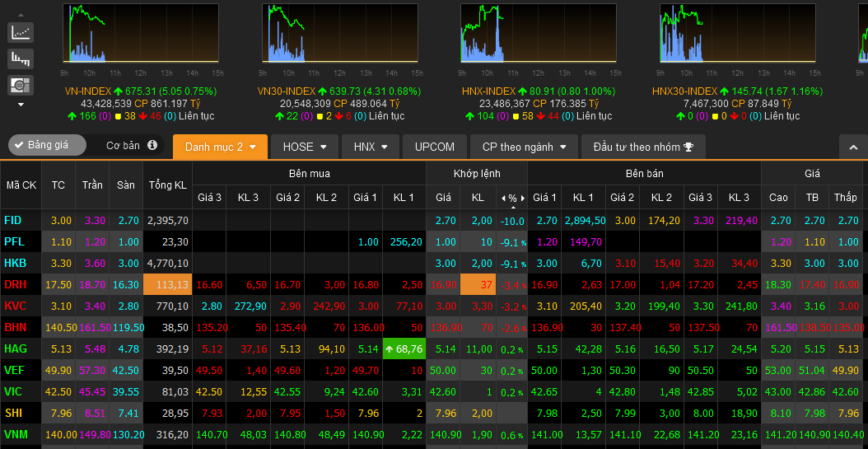Click HKB total volume 4,770,10
The image size is (868, 449).
point(168,263)
